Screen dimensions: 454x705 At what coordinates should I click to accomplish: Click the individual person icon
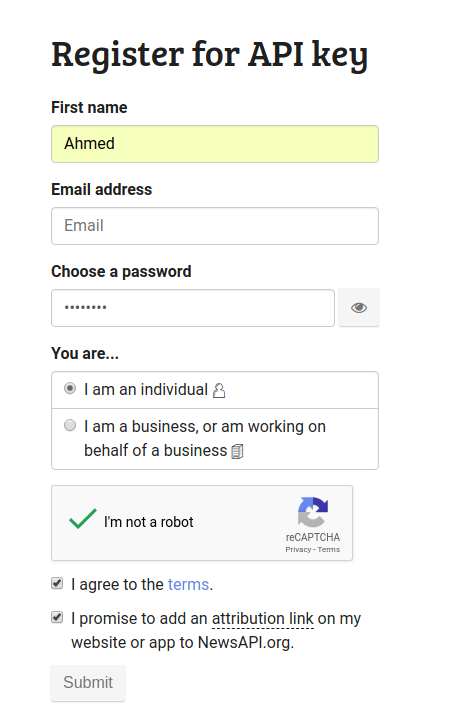pos(219,390)
